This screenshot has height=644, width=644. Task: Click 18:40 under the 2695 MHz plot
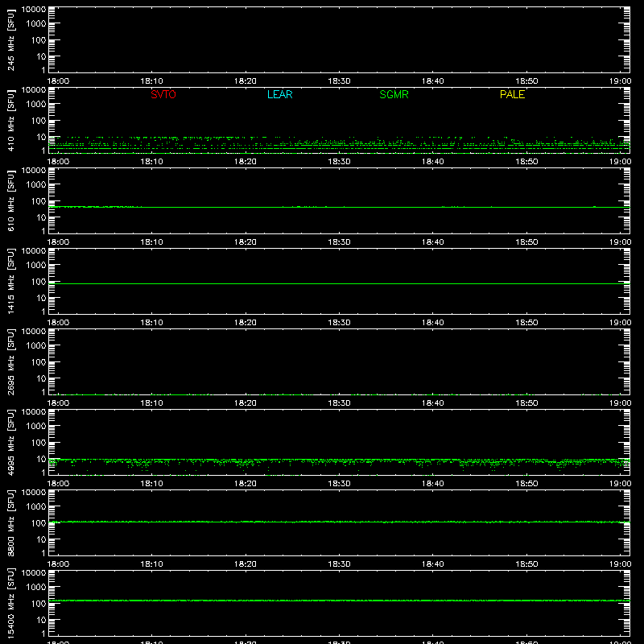432,403
